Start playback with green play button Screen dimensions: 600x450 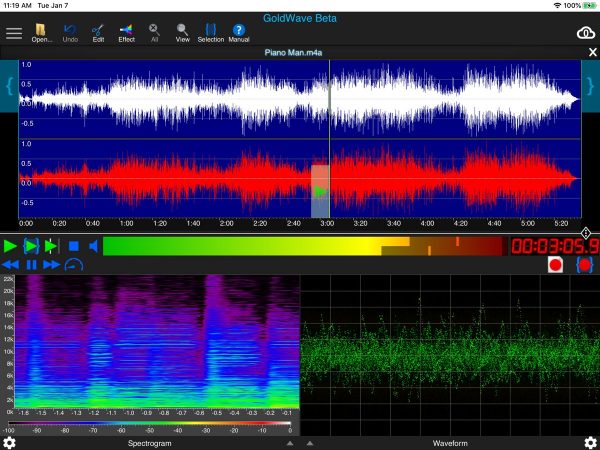10,246
